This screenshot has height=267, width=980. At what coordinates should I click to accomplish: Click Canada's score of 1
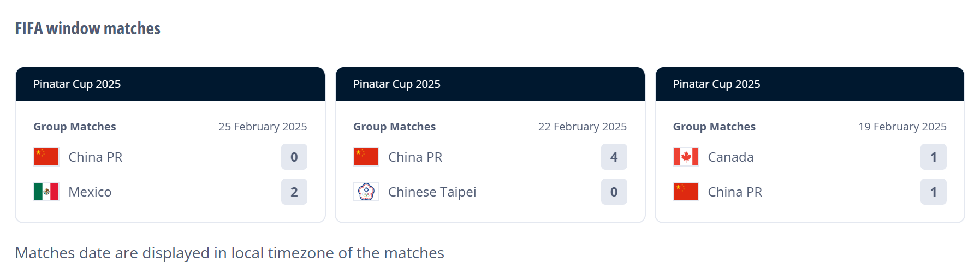coord(934,157)
